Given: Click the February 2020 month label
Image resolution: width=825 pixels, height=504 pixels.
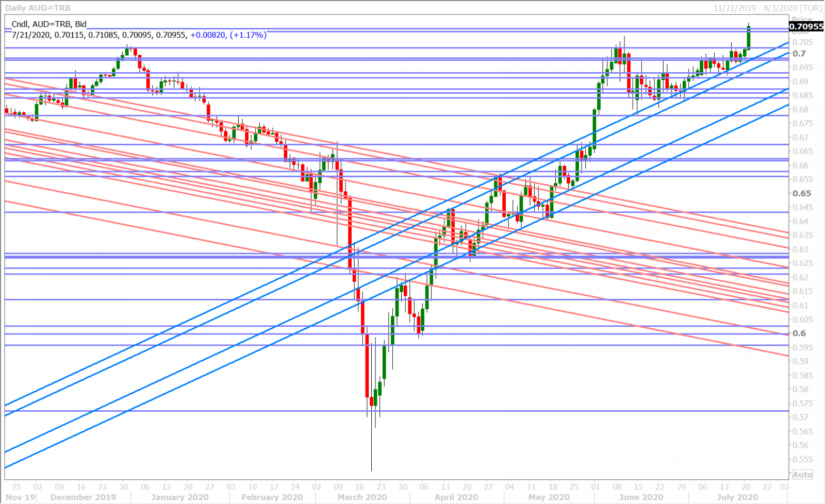Looking at the screenshot, I should tap(272, 497).
